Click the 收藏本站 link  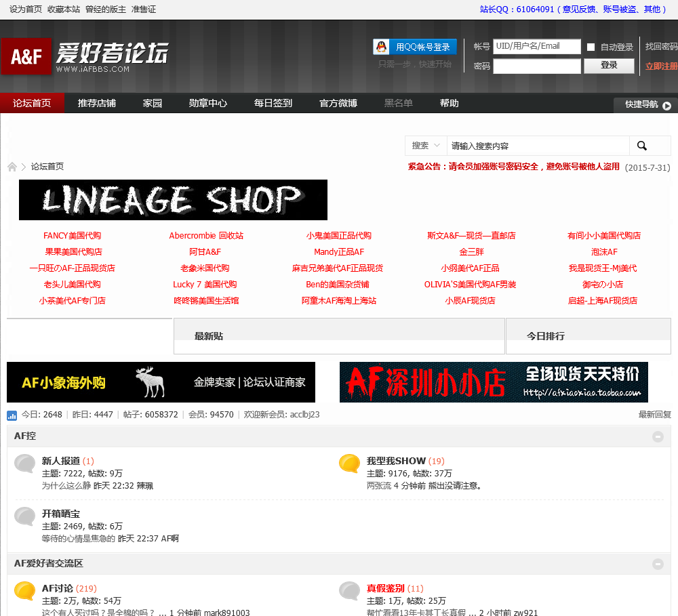click(64, 9)
